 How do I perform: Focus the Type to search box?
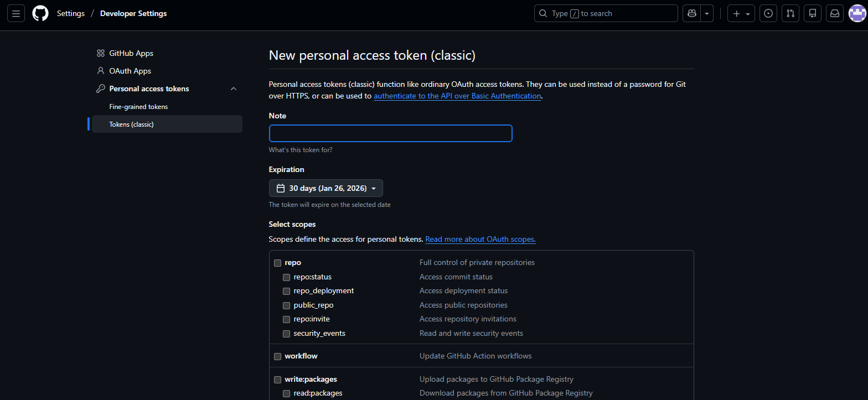tap(606, 13)
